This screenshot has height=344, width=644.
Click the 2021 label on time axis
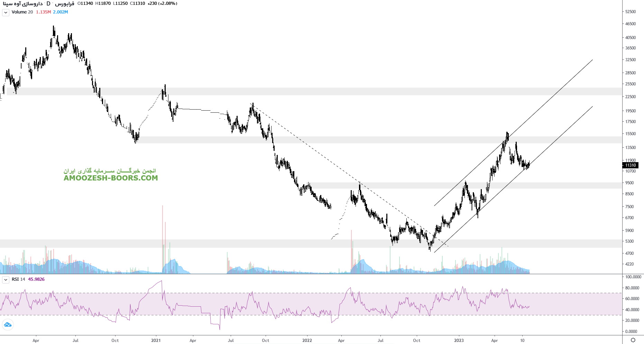point(156,341)
